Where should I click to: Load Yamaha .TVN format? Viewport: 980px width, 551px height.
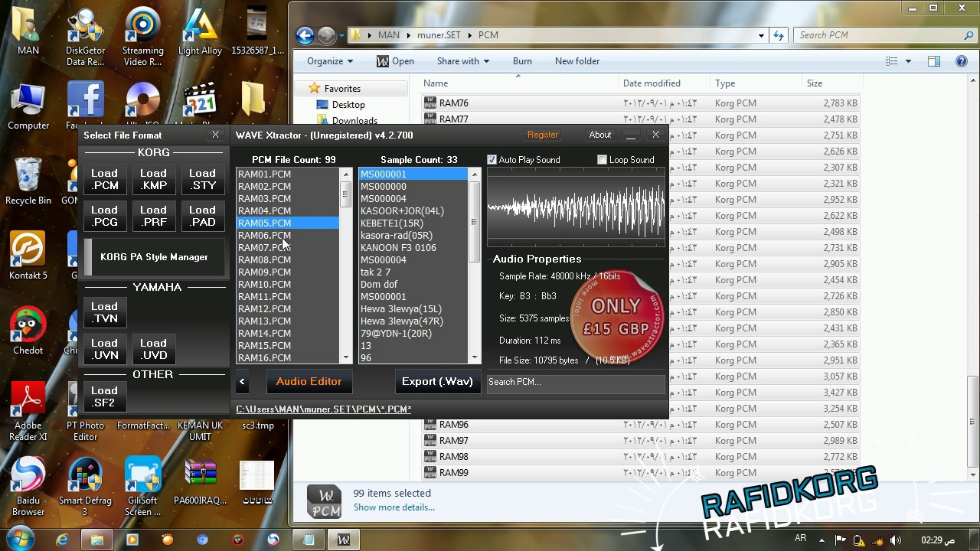pos(105,312)
